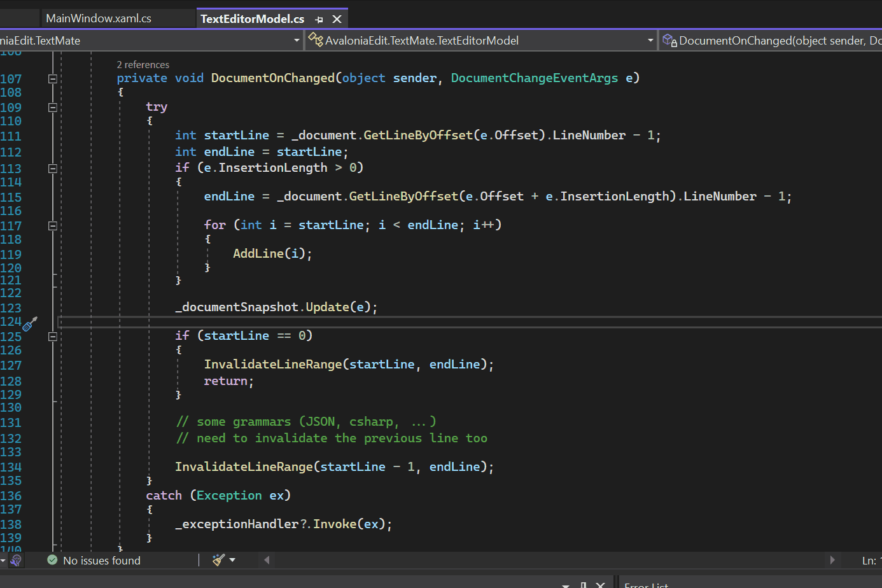Click the left scroll arrow near the broom
Screen dimensions: 882x588
266,560
